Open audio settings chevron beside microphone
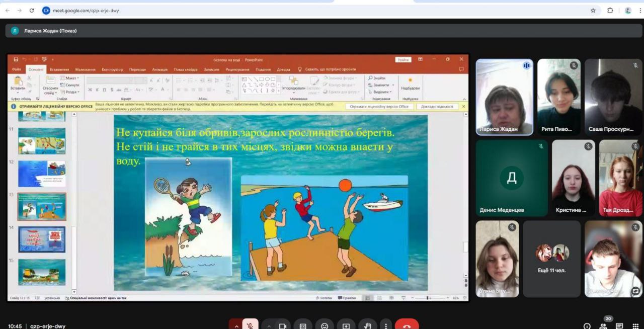This screenshot has width=644, height=329. (236, 325)
